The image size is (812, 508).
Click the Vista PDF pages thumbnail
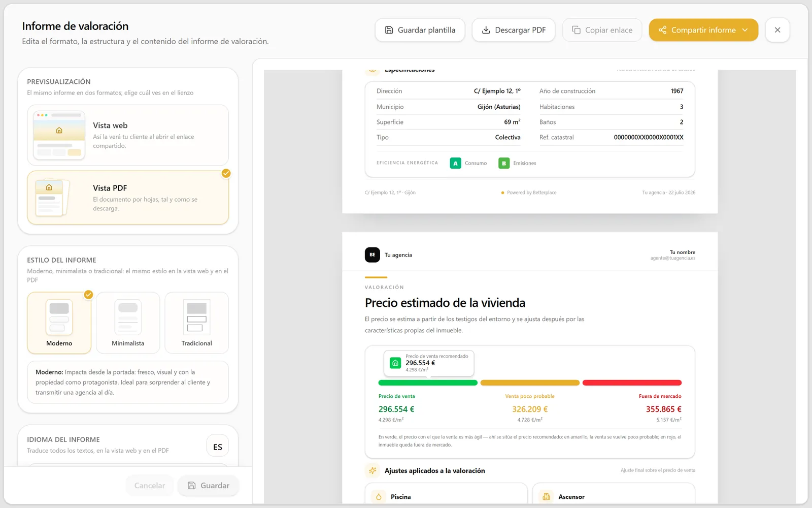tap(52, 198)
